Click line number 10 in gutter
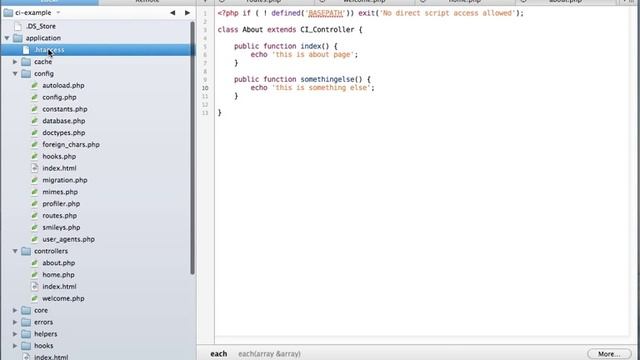The width and height of the screenshot is (640, 360). pos(205,88)
